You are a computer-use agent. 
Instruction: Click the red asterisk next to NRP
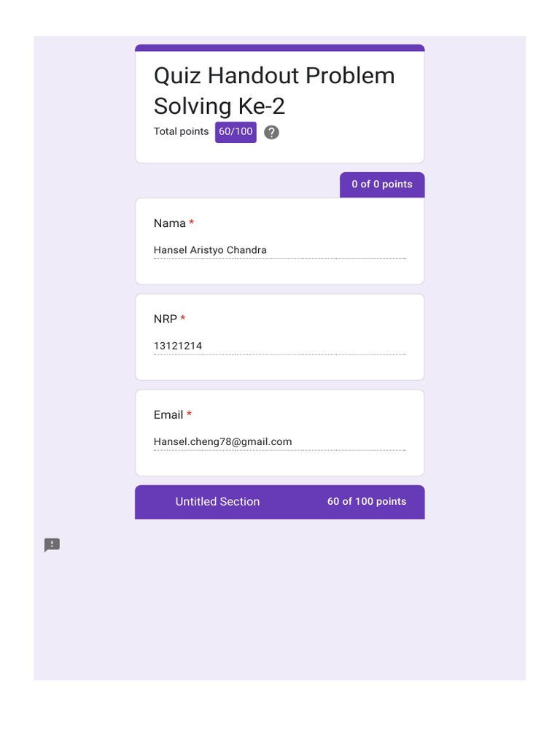click(x=183, y=318)
